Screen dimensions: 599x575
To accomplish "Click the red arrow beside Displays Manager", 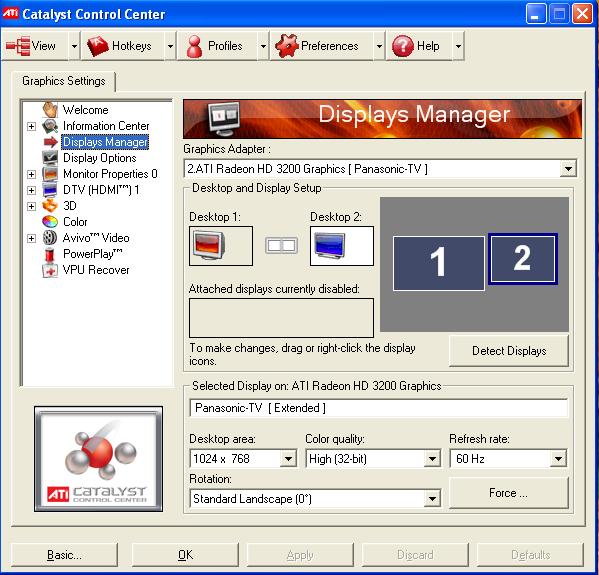I will click(50, 142).
